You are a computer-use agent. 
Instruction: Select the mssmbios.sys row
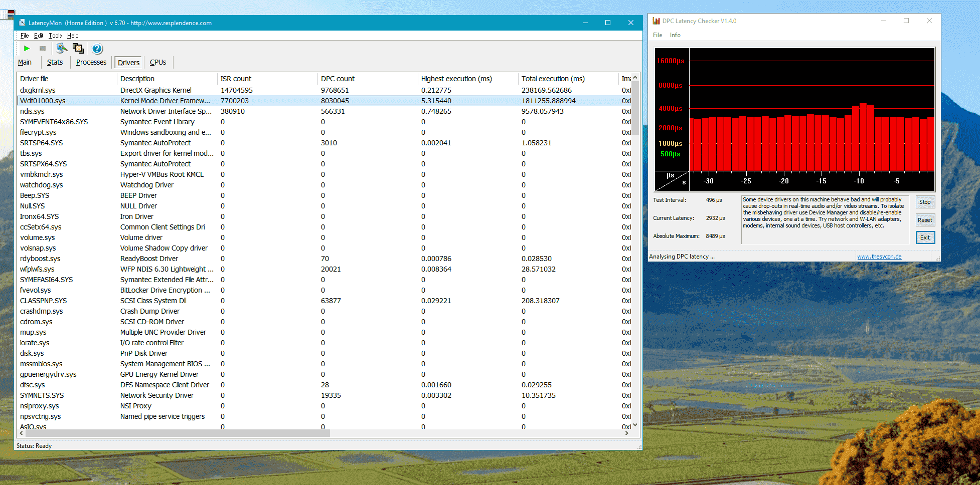pos(324,364)
